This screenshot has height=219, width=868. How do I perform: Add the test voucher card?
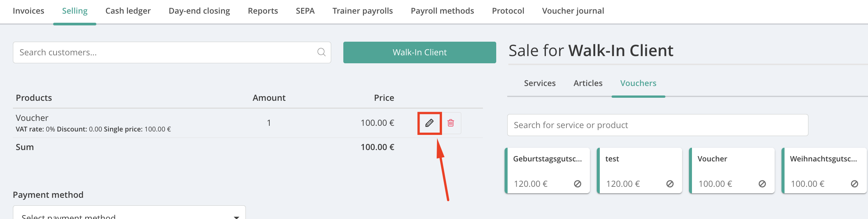click(x=640, y=171)
